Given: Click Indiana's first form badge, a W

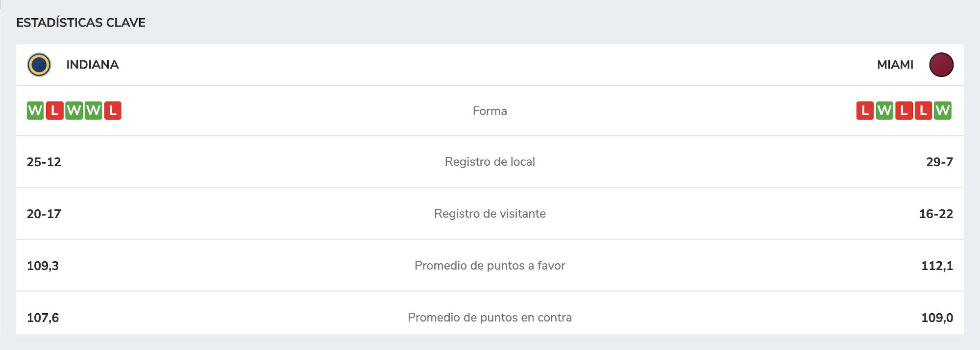Looking at the screenshot, I should [35, 111].
